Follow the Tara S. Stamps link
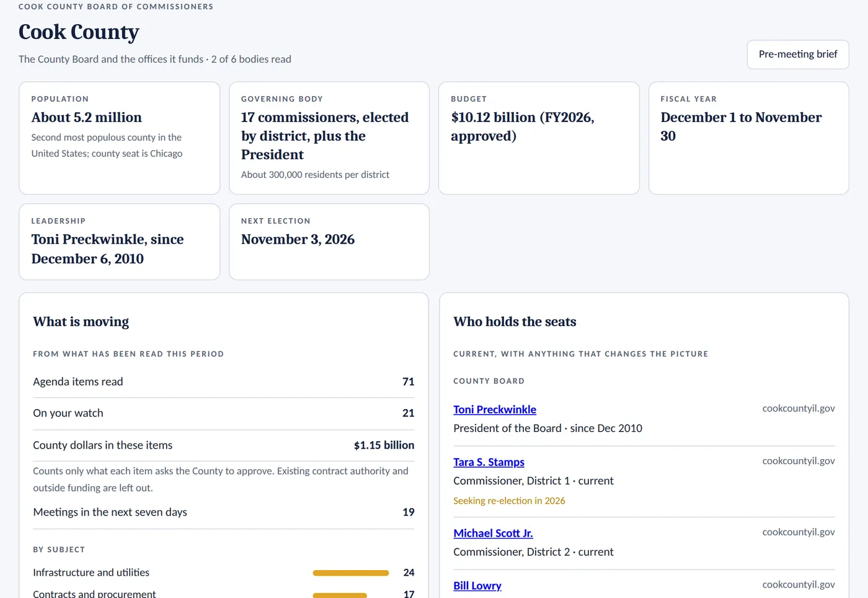Image resolution: width=868 pixels, height=598 pixels. tap(489, 462)
